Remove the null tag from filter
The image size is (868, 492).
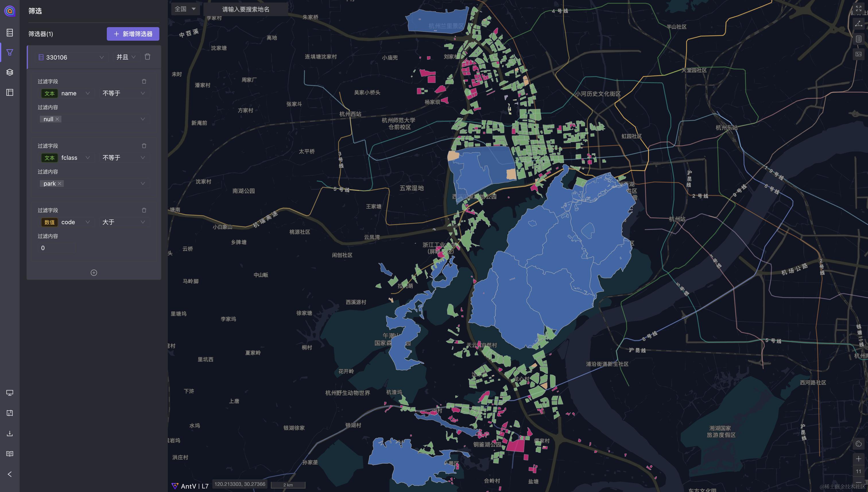coord(57,119)
